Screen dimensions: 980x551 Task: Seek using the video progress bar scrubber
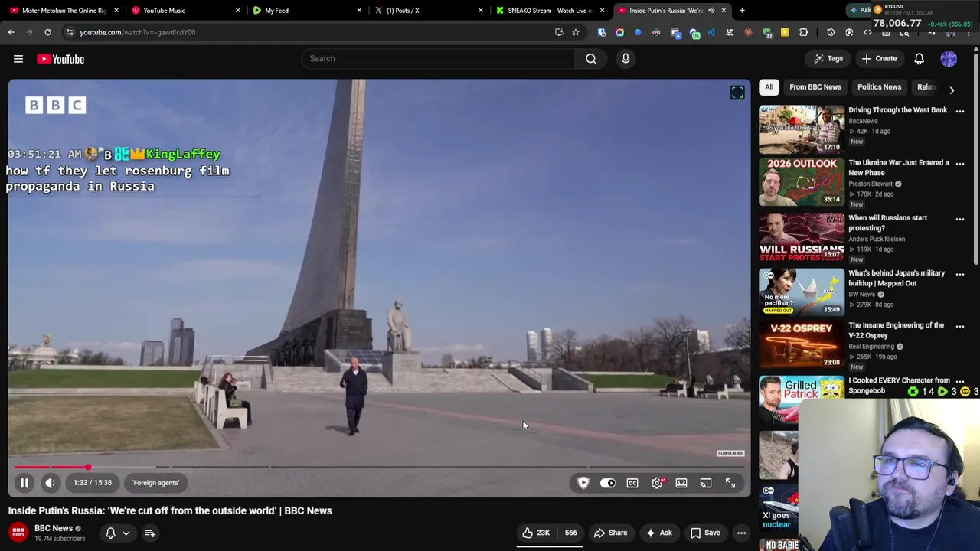pyautogui.click(x=88, y=467)
